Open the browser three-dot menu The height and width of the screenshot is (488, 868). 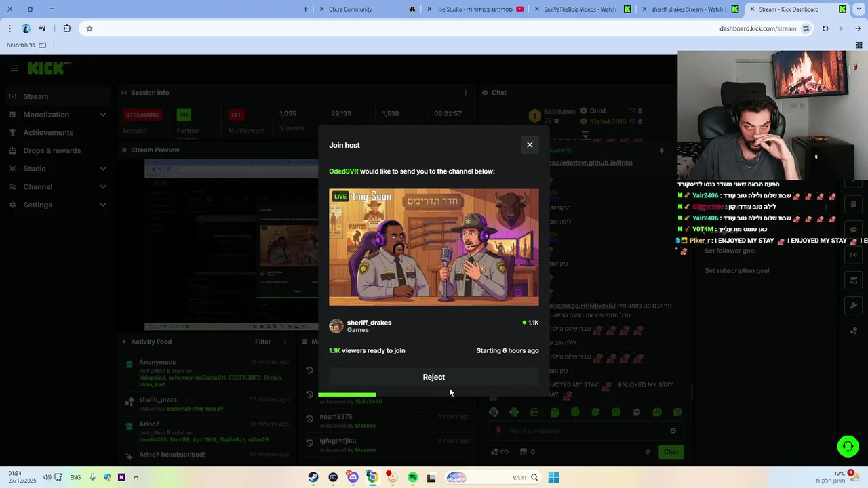point(9,28)
